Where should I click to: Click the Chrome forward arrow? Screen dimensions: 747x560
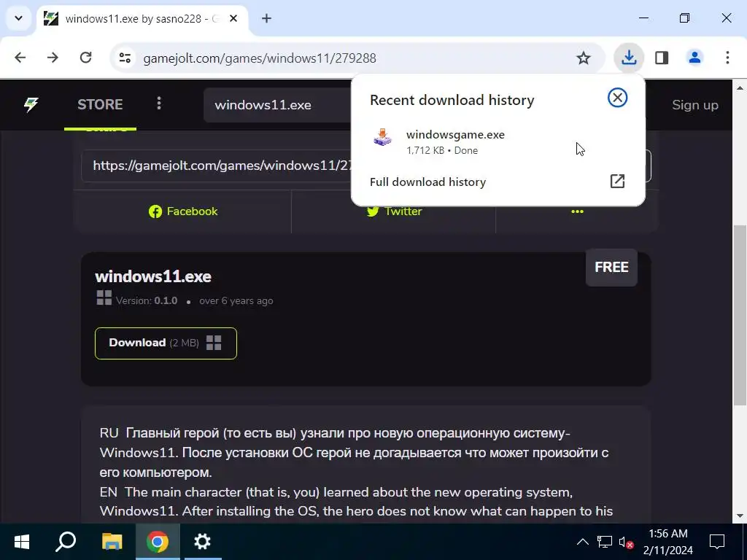53,58
